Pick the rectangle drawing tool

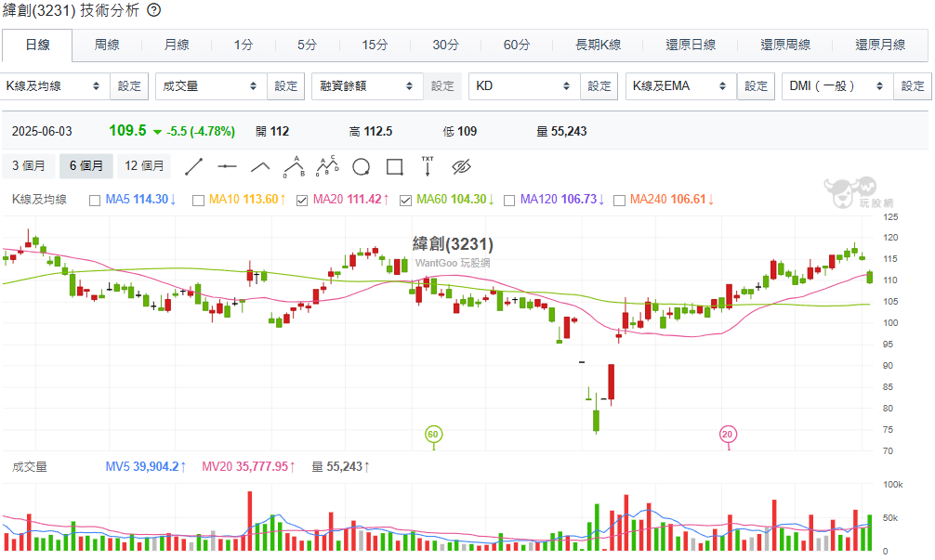pos(394,166)
